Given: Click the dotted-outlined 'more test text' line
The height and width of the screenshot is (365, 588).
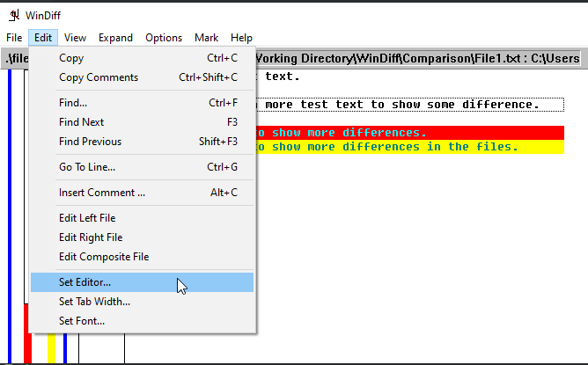Looking at the screenshot, I should point(410,105).
